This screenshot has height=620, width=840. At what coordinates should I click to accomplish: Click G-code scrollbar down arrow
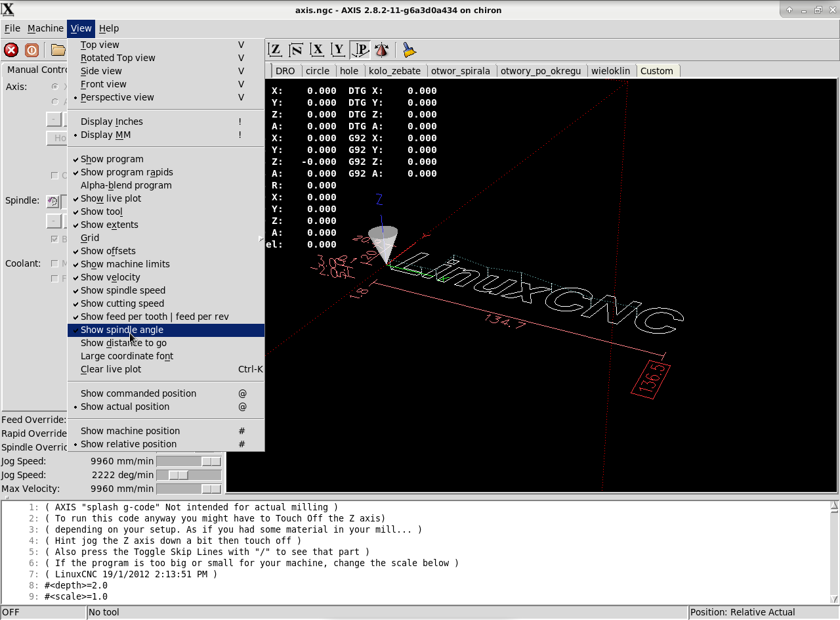834,598
